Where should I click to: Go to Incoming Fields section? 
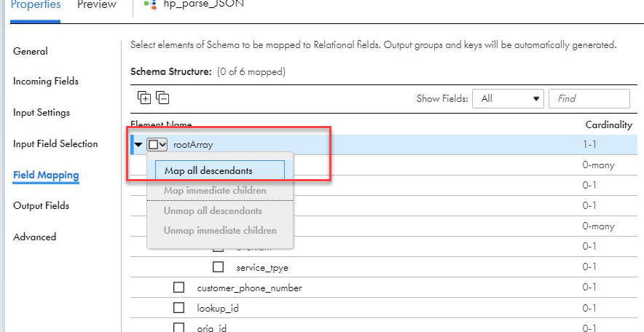pos(46,82)
